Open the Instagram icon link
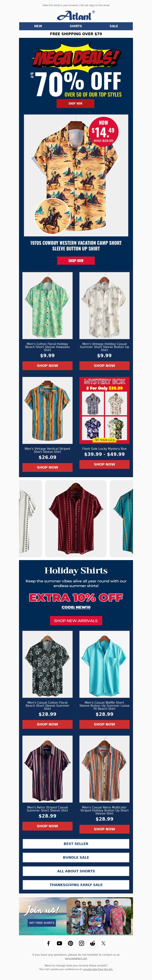 pos(81,943)
